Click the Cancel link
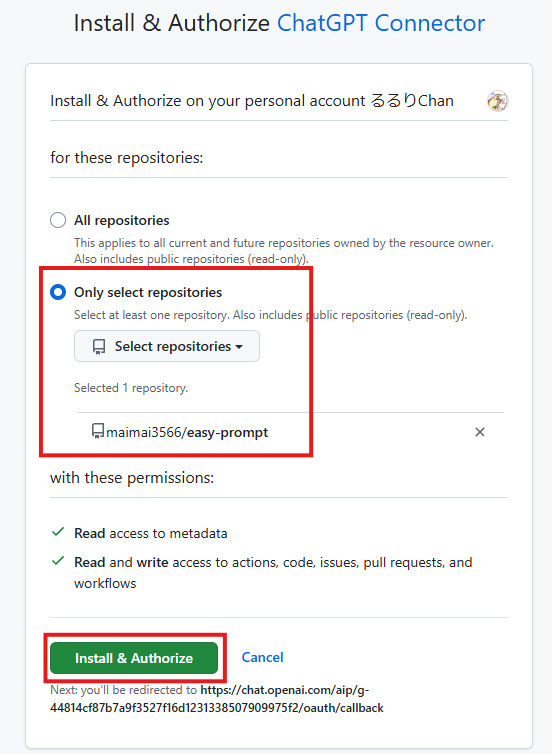Screen dimensions: 552x754 (262, 657)
